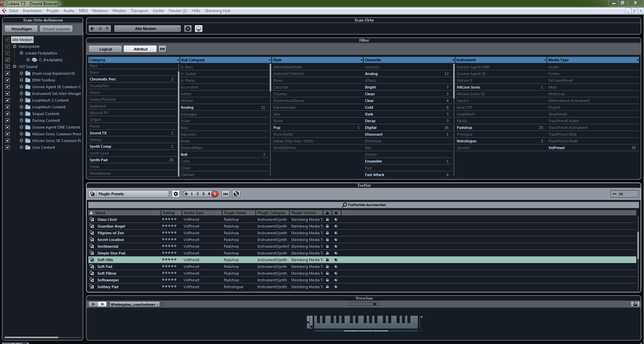Toggle User Content checkbox
644x344 pixels.
pyautogui.click(x=7, y=147)
